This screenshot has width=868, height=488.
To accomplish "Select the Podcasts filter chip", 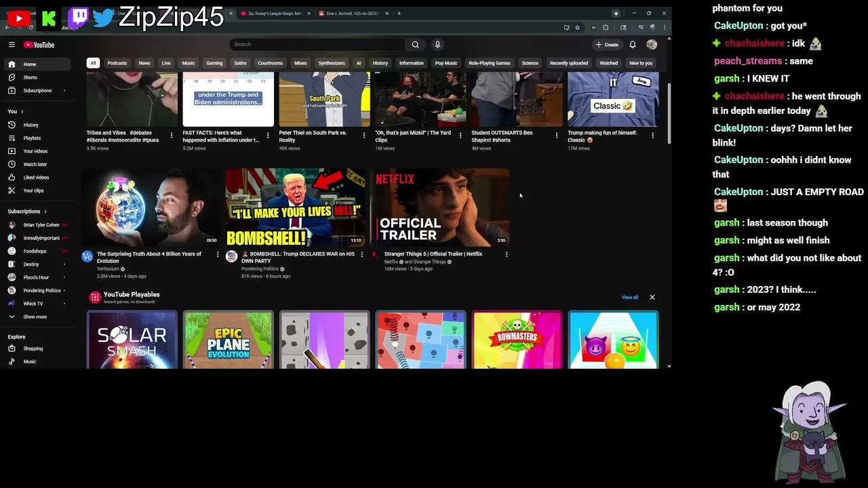I will (x=117, y=63).
